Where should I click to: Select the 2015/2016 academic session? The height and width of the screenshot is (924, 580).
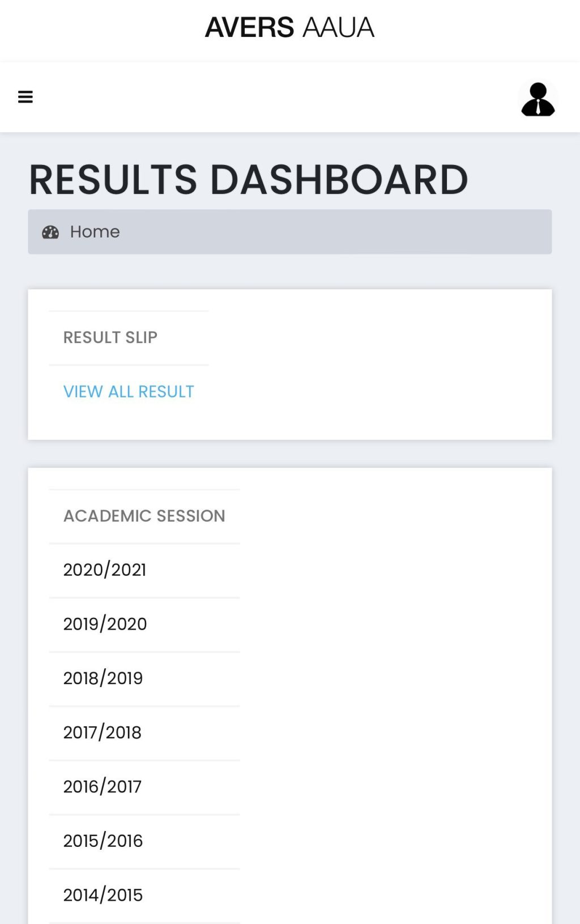(103, 841)
